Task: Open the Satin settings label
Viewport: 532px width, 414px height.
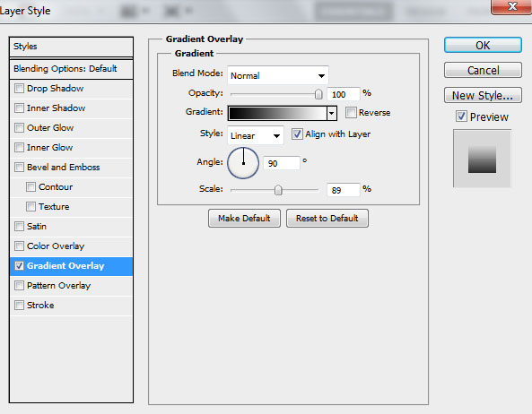Action: click(x=37, y=226)
